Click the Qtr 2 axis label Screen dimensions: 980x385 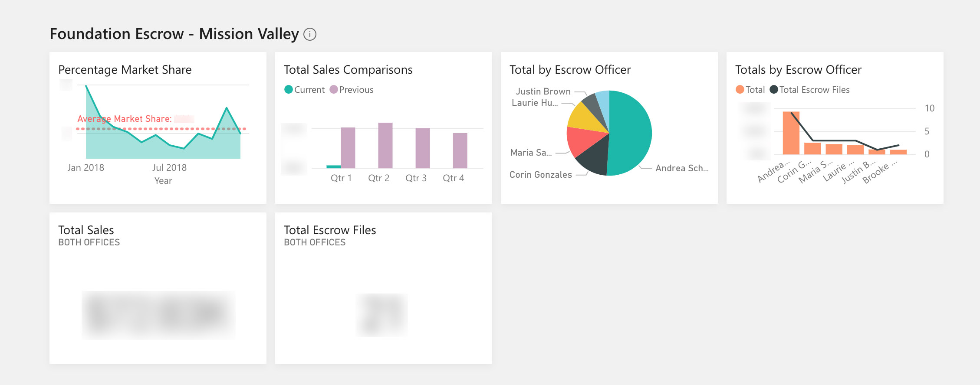tap(379, 178)
